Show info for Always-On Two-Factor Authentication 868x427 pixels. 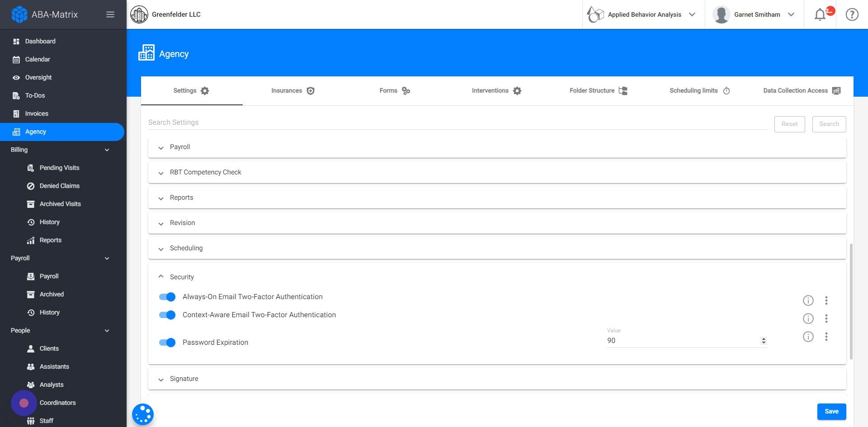pos(808,300)
